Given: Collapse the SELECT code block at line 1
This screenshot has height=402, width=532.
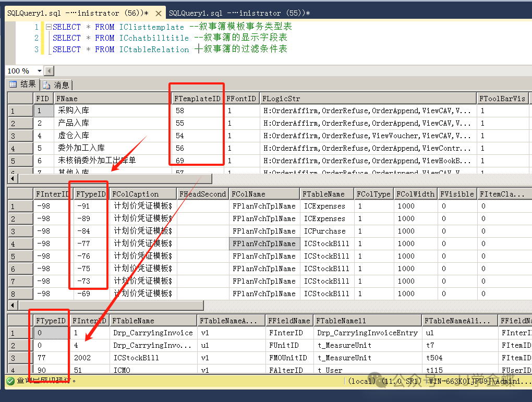Looking at the screenshot, I should (x=49, y=27).
